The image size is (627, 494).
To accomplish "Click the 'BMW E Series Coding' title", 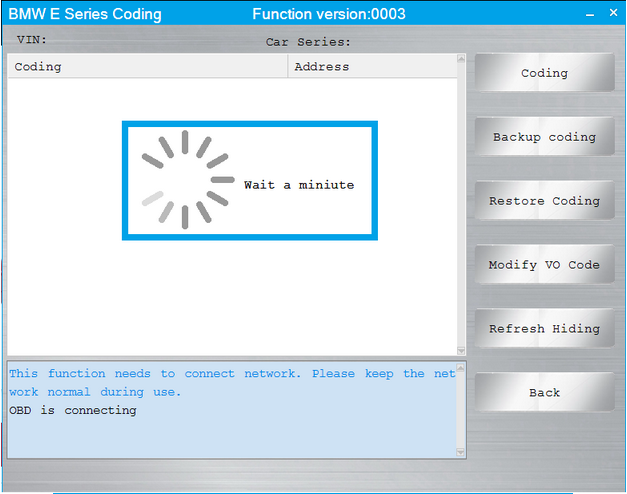I will click(x=85, y=14).
